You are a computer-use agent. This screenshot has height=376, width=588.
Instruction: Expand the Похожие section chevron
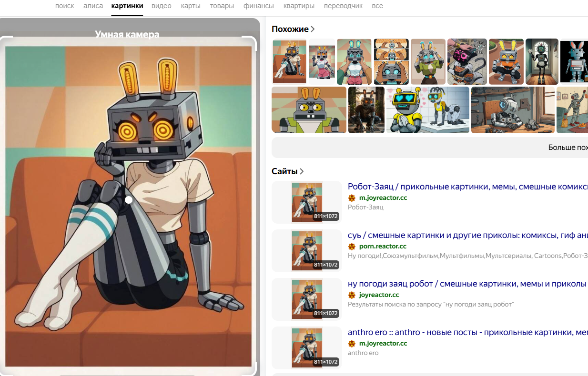(x=313, y=30)
